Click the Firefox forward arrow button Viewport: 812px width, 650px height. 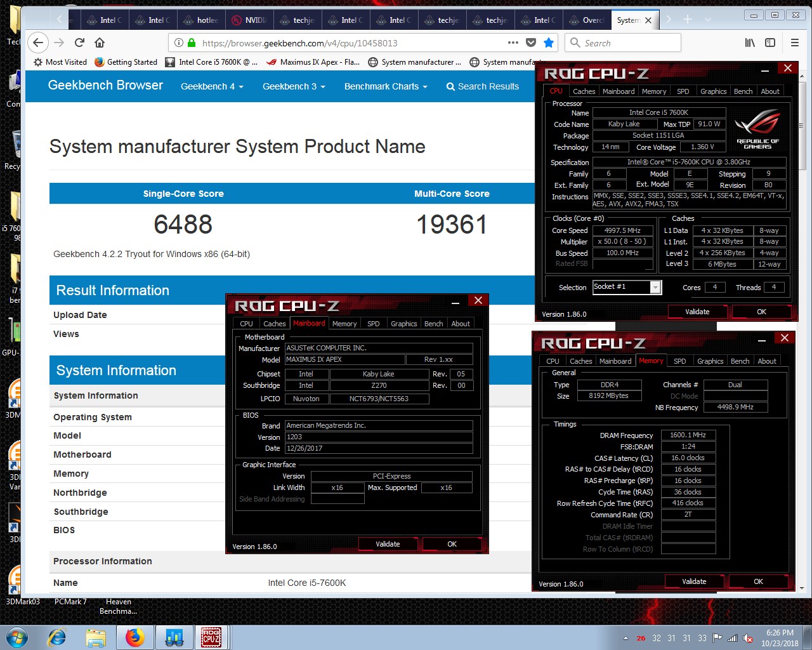coord(59,43)
